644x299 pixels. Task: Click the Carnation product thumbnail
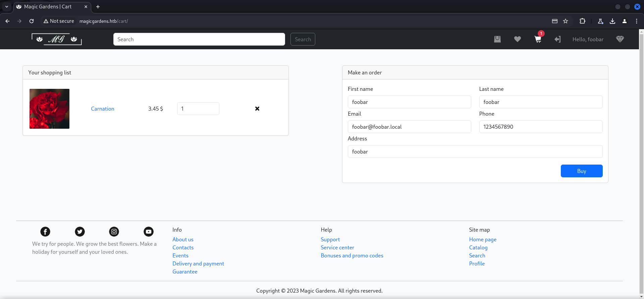tap(49, 109)
